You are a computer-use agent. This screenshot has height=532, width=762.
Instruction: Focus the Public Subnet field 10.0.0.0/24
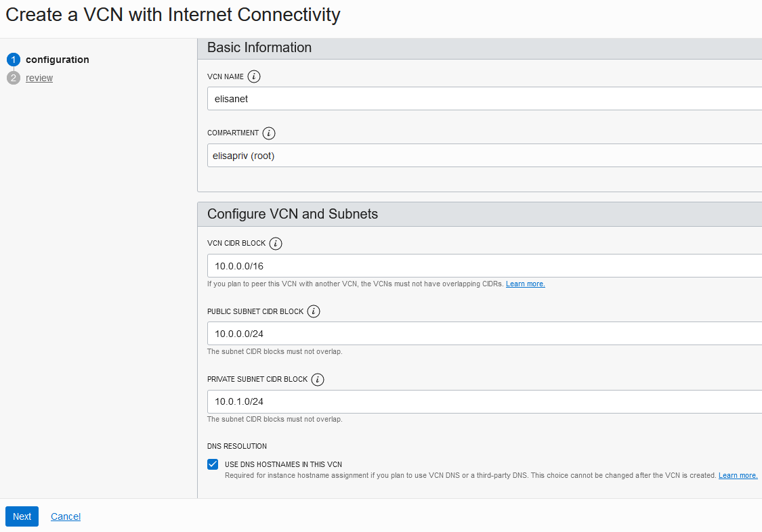tap(484, 334)
